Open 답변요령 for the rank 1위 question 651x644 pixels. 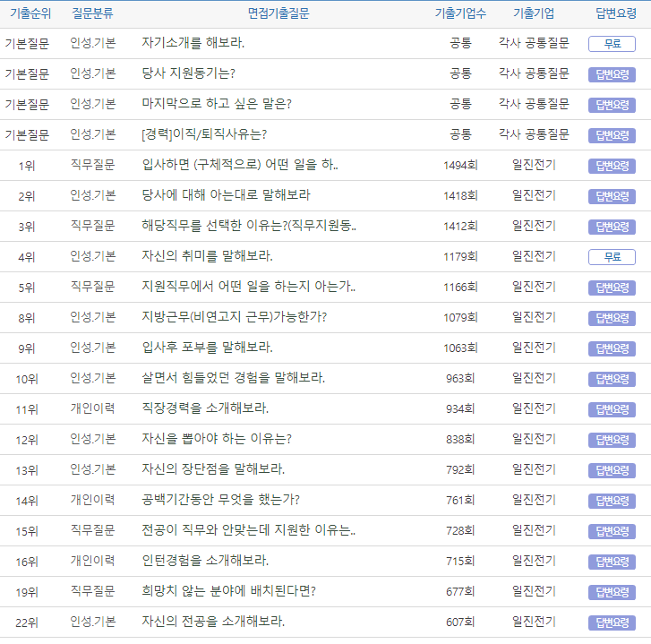point(612,166)
